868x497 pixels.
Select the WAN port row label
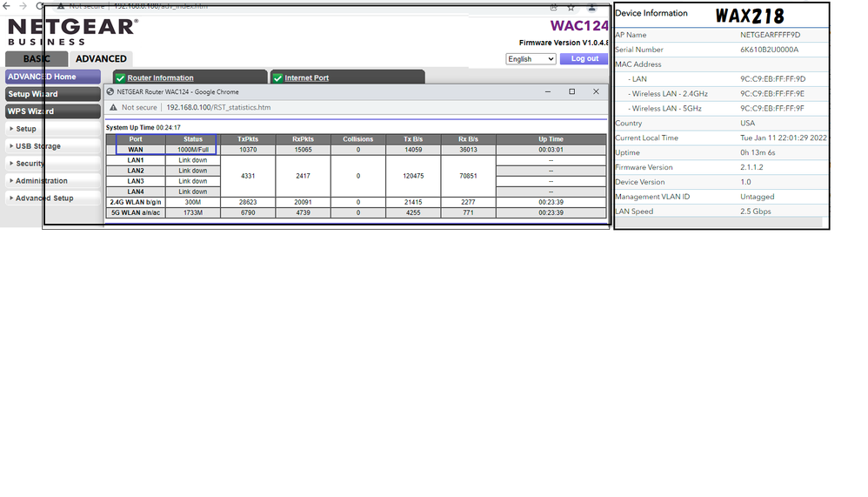[136, 150]
